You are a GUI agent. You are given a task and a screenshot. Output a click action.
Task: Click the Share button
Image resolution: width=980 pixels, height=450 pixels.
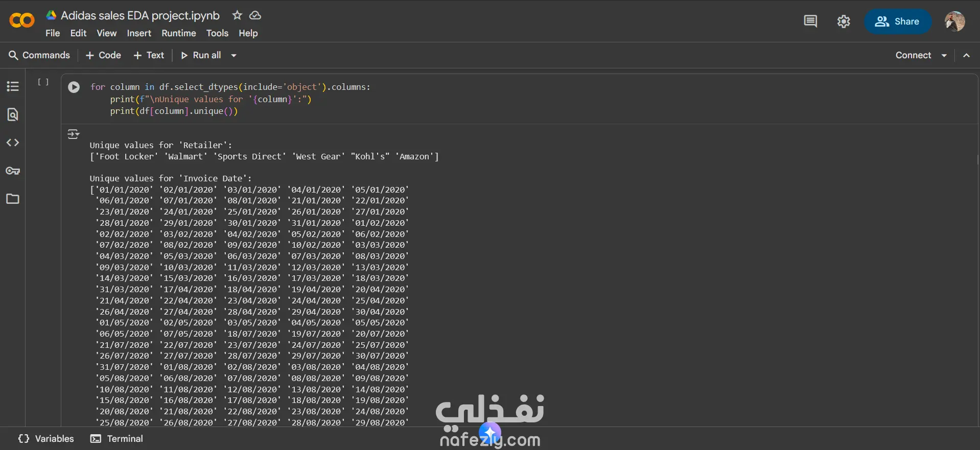(898, 21)
